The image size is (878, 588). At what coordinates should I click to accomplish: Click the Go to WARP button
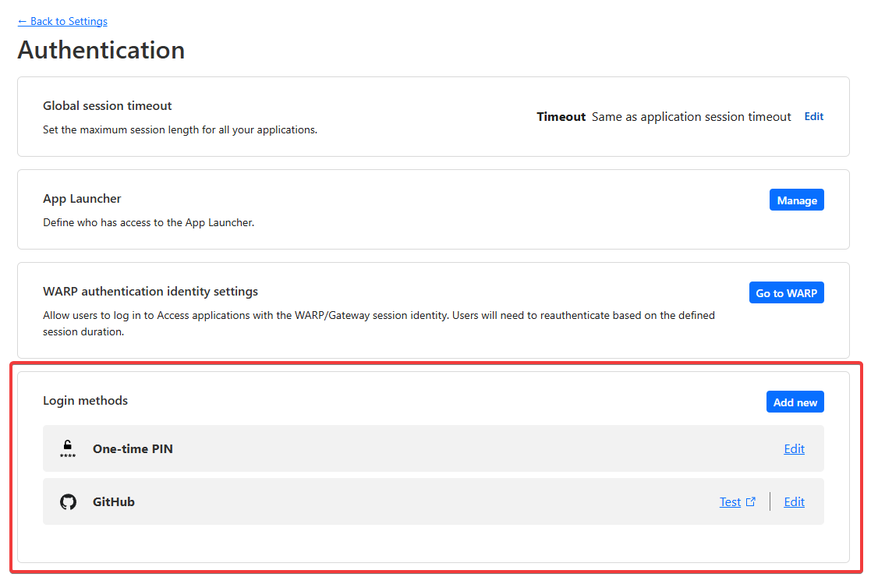[x=786, y=292]
